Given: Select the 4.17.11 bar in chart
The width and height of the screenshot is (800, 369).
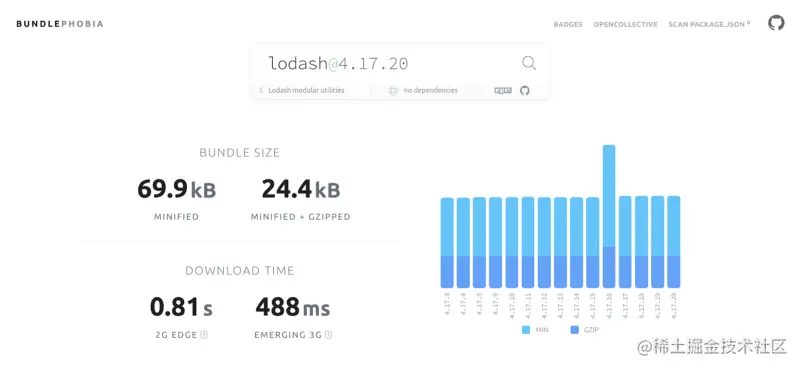Looking at the screenshot, I should click(528, 243).
